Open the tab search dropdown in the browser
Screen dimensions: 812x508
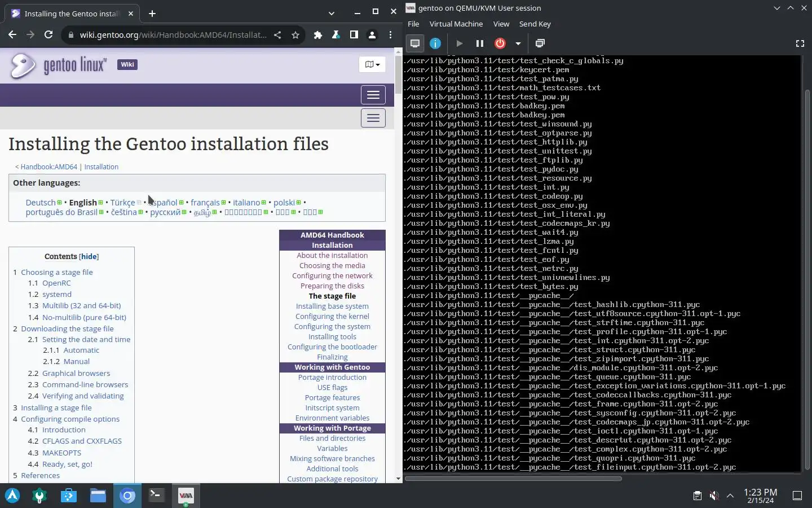pyautogui.click(x=332, y=13)
